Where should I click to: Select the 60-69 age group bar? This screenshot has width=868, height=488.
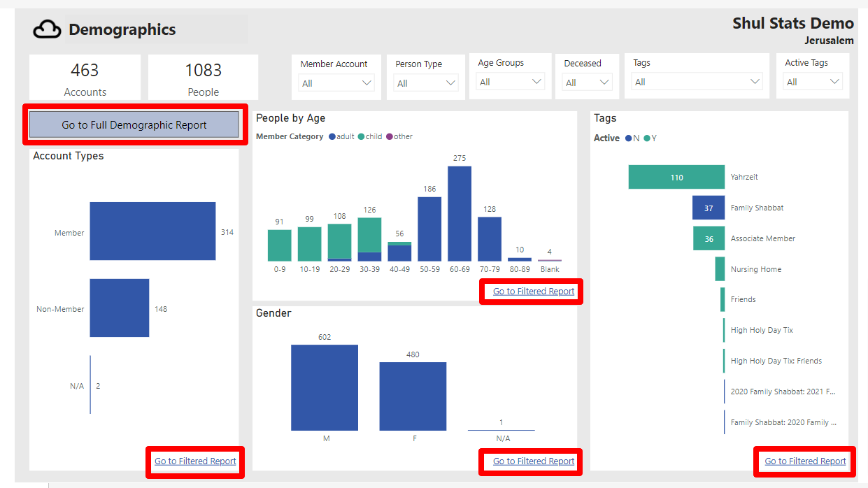(460, 213)
